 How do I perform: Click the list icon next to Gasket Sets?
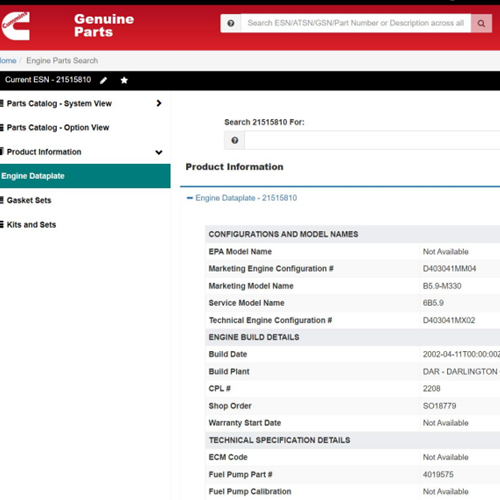(2, 200)
